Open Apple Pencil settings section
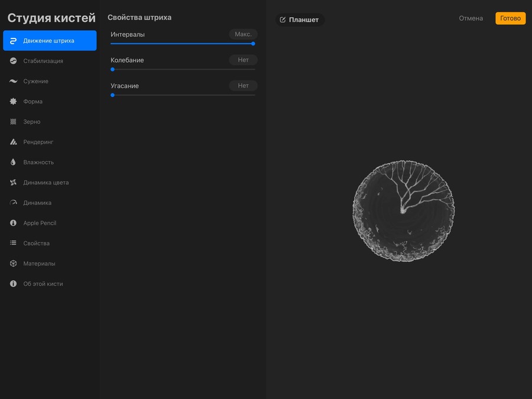The height and width of the screenshot is (399, 532). pyautogui.click(x=50, y=223)
